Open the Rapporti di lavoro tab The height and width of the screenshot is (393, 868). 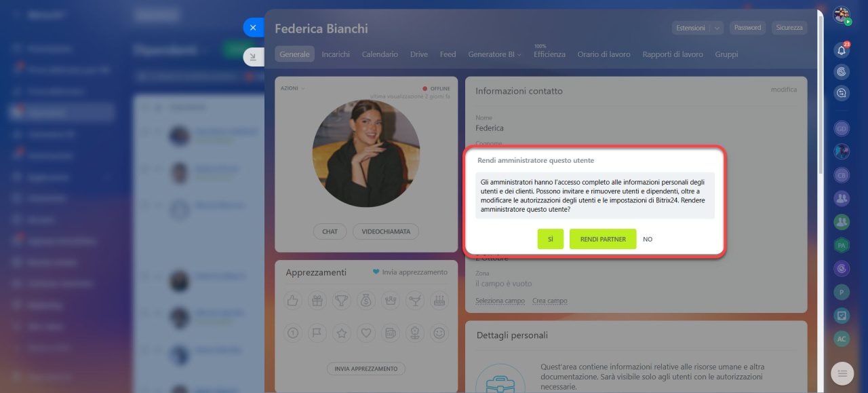[x=673, y=54]
